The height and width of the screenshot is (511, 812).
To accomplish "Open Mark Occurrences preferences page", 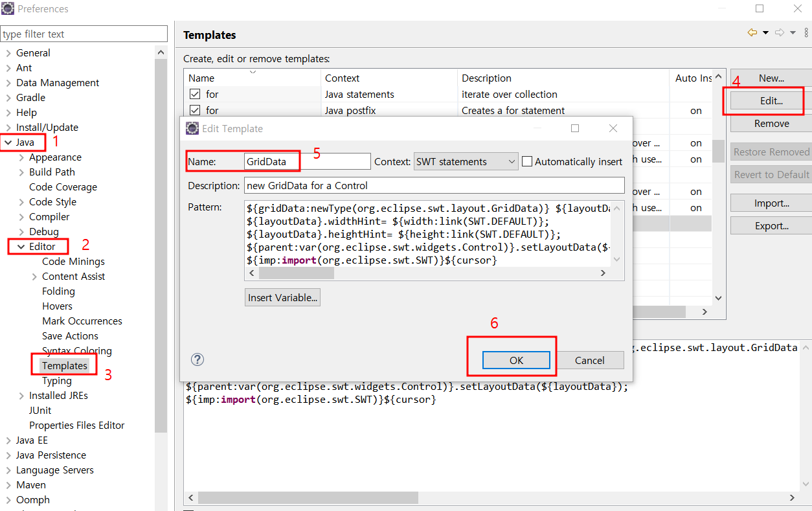I will point(82,321).
